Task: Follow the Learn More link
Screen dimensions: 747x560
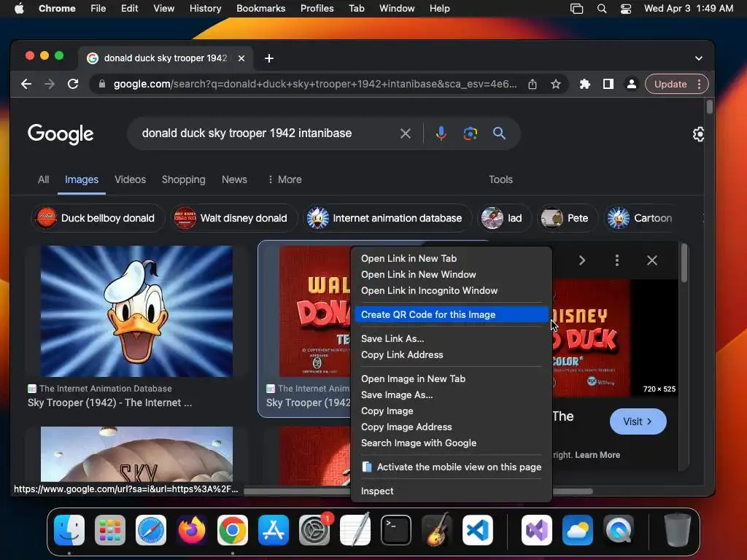Action: tap(597, 455)
